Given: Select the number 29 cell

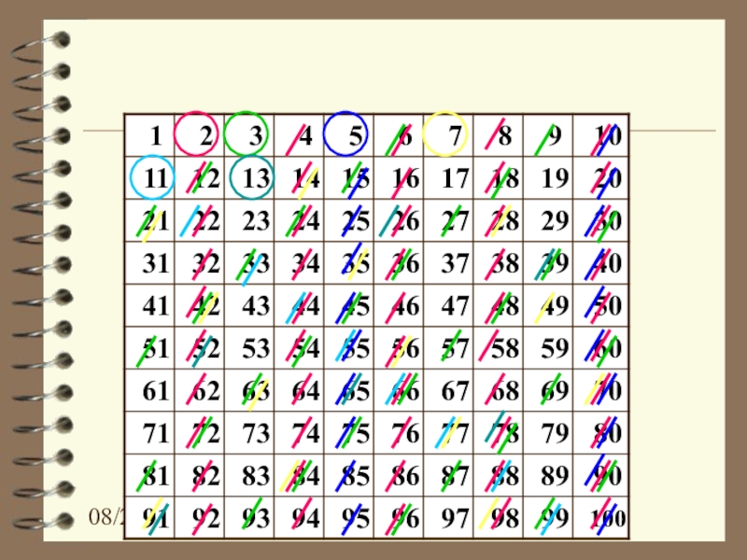Looking at the screenshot, I should point(548,220).
